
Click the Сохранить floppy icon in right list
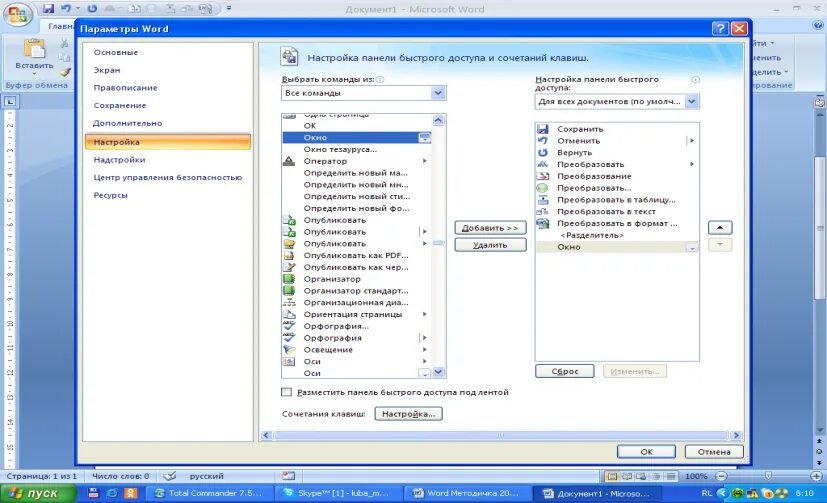click(x=543, y=129)
